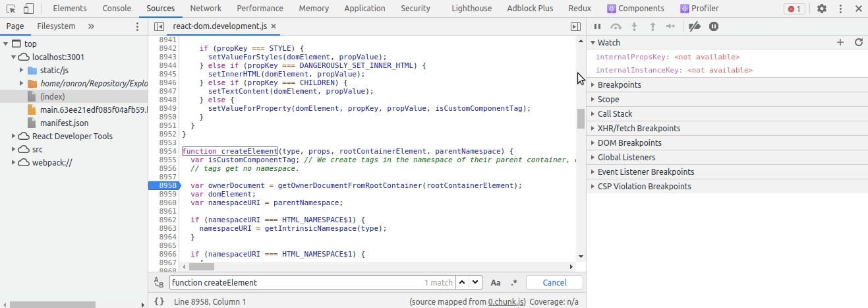The height and width of the screenshot is (308, 868).
Task: Pretty print source with braces icon
Action: [159, 301]
